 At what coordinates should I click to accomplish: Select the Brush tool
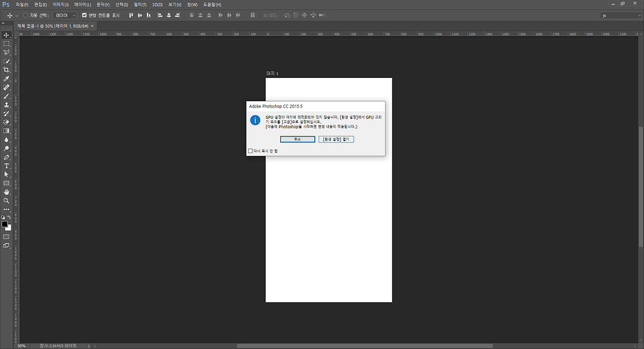[6, 96]
